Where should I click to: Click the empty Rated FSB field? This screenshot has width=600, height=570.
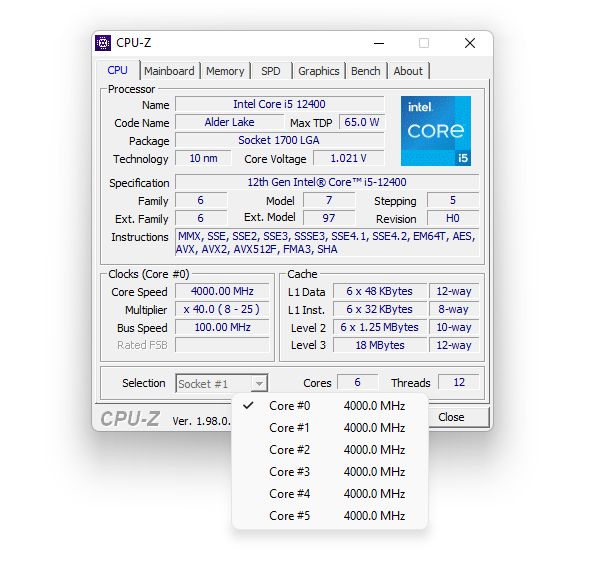[222, 345]
